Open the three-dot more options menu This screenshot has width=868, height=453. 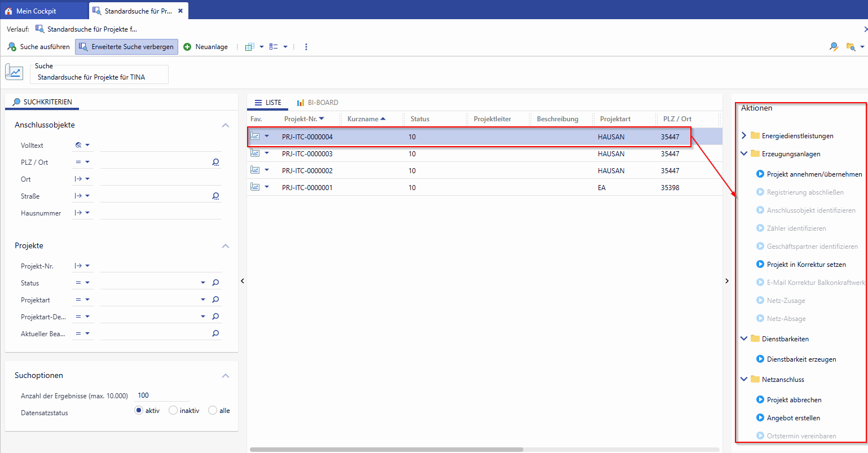tap(306, 47)
